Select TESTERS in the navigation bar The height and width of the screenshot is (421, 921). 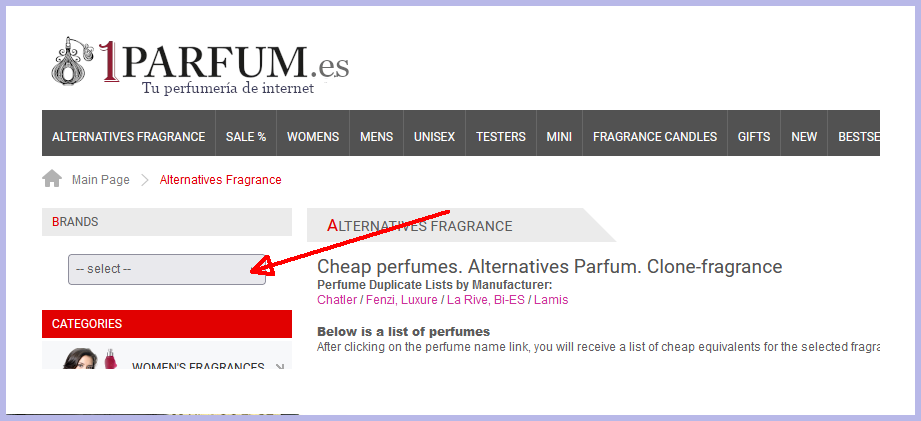click(501, 137)
